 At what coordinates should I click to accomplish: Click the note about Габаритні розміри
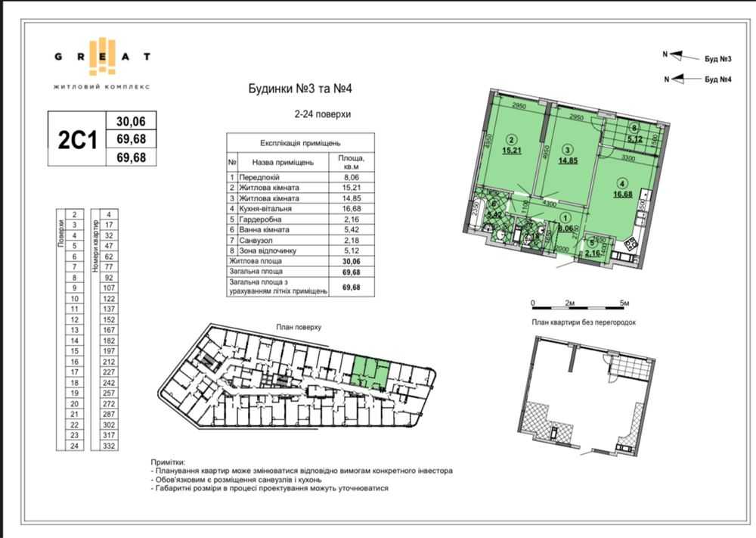coord(270,488)
